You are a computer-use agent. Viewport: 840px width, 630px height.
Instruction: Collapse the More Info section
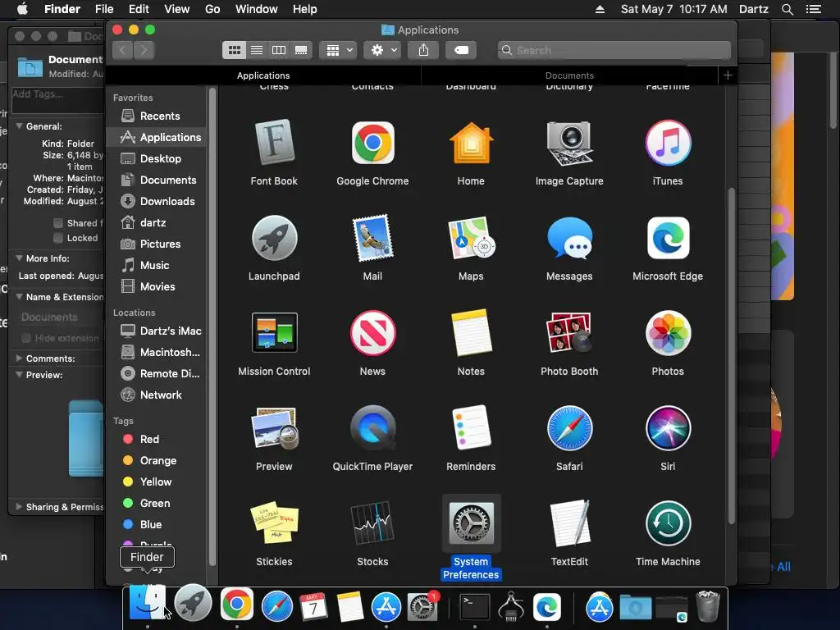click(19, 258)
